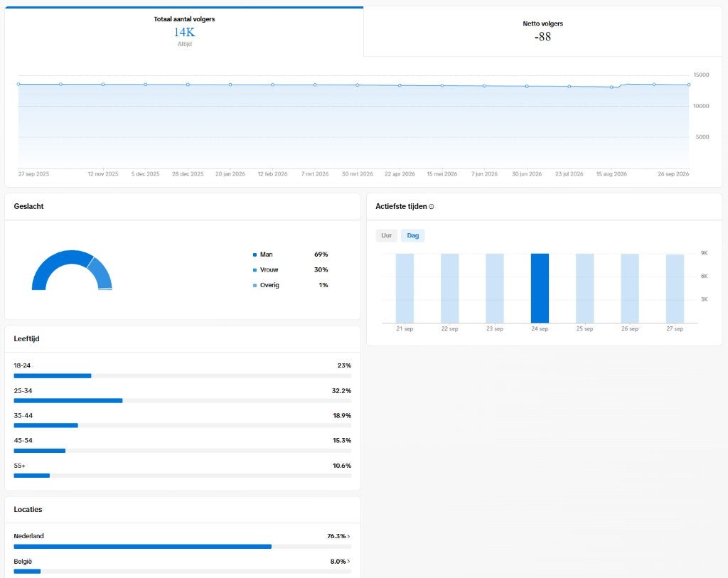
Task: Click the 32.2% value for ages 25-34
Action: 341,391
